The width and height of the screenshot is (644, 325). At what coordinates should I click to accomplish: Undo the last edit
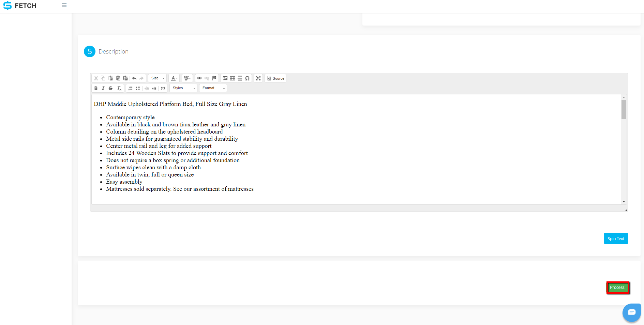click(x=134, y=78)
